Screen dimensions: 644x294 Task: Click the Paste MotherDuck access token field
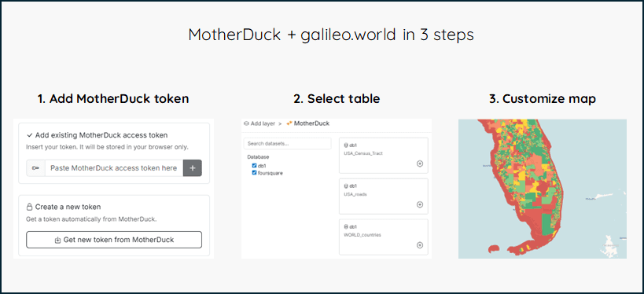[x=114, y=168]
